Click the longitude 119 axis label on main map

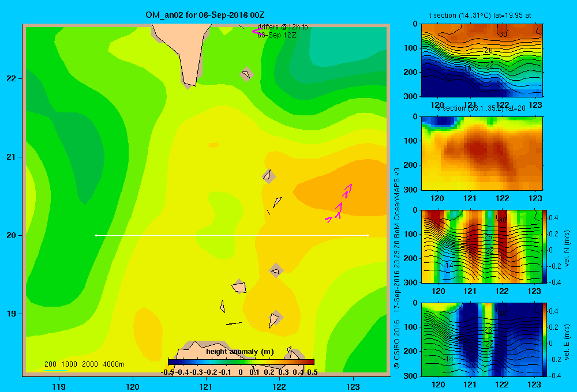59,386
